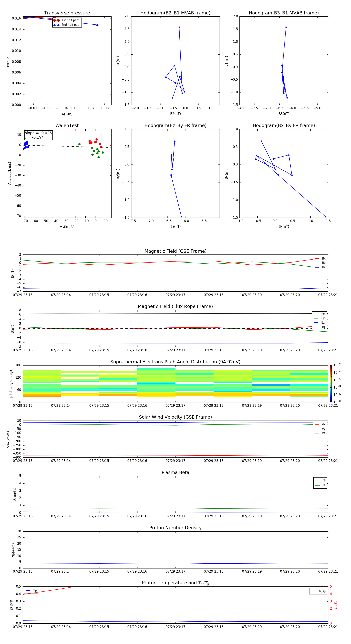The width and height of the screenshot is (351, 644).
Task: Click the 'Transverse pressure' plot title
Action: [67, 13]
